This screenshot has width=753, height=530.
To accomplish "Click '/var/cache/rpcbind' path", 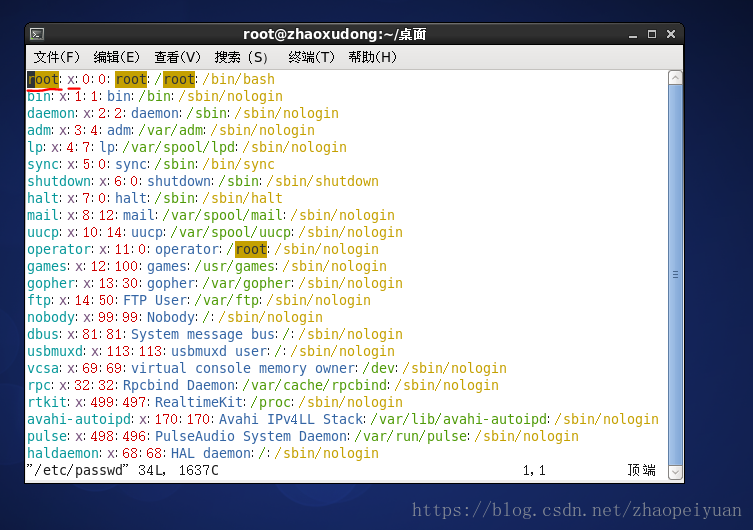I will coord(315,385).
